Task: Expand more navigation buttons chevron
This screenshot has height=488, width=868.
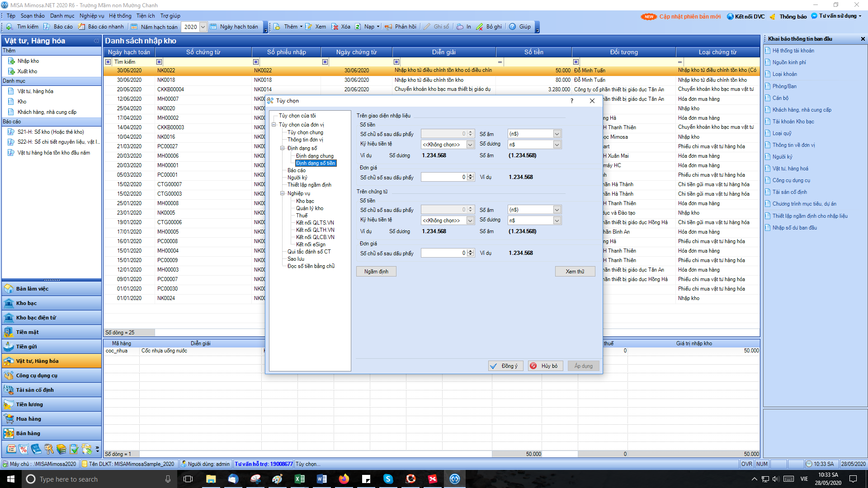Action: [x=97, y=449]
